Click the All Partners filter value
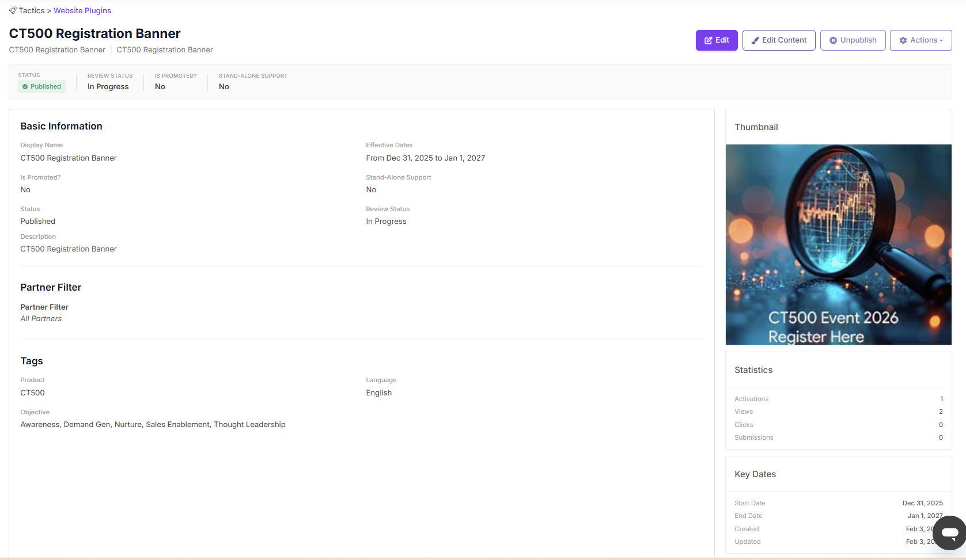This screenshot has width=966, height=560. (x=41, y=318)
